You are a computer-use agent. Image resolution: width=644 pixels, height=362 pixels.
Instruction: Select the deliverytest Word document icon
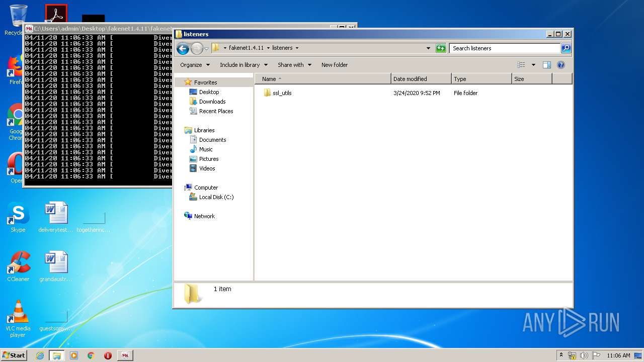click(56, 217)
